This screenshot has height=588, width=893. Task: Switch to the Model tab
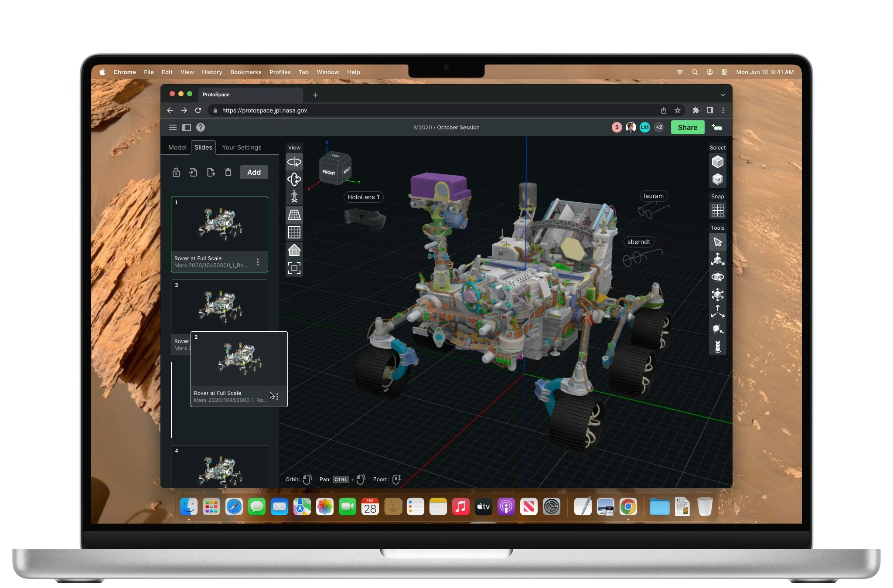(177, 147)
